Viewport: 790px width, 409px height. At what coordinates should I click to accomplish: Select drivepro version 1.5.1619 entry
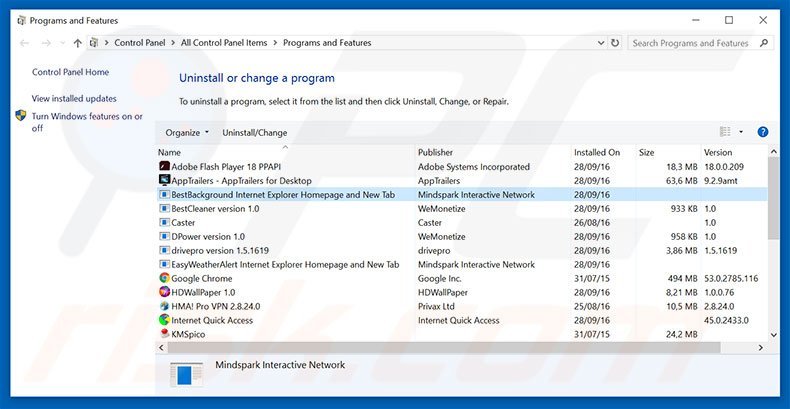click(220, 250)
